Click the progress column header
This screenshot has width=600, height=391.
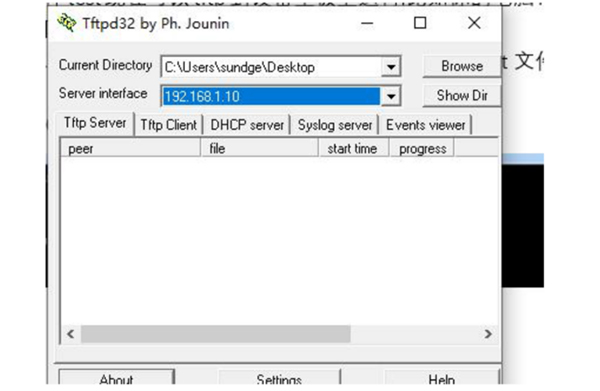tap(422, 148)
